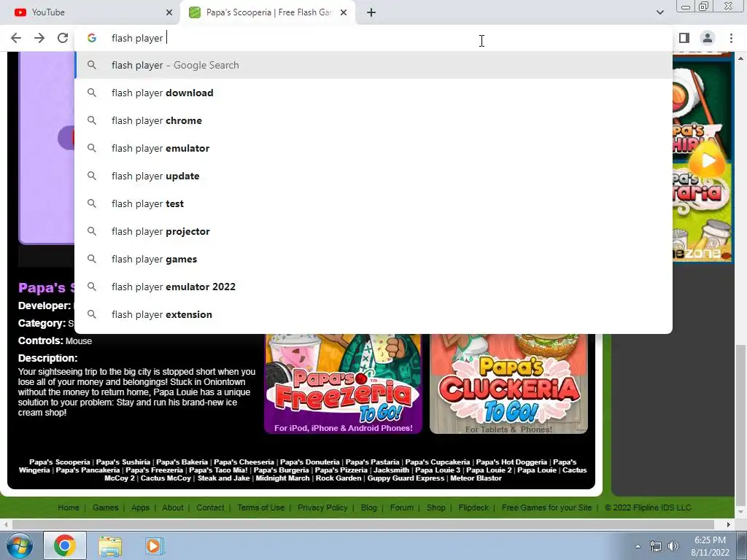Open Free Games for your Site link
747x560 pixels.
(546, 507)
